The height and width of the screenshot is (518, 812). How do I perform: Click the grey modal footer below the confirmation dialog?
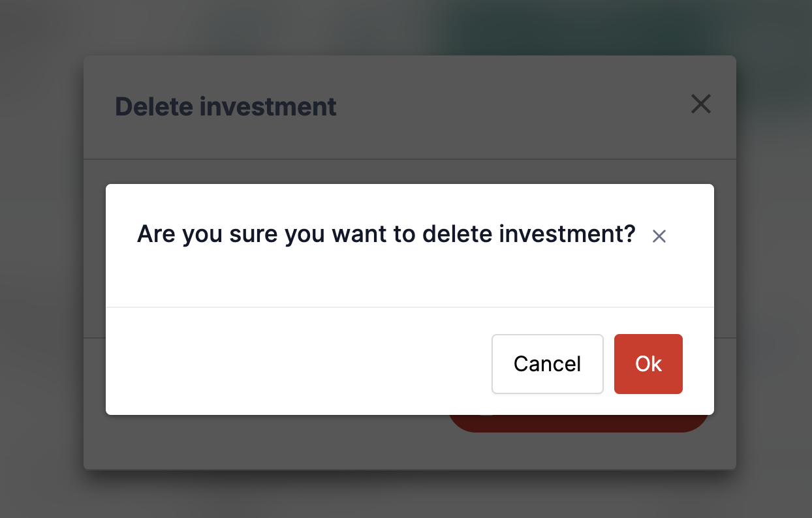(261, 442)
